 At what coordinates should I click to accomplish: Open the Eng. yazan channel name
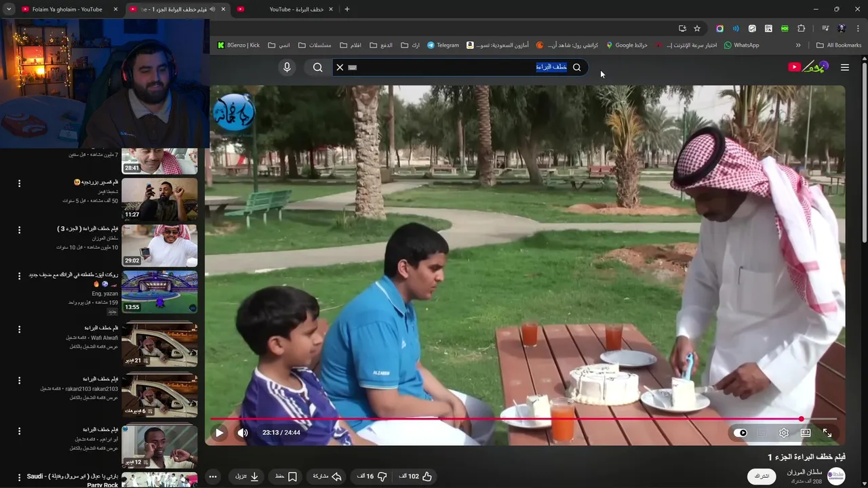105,293
